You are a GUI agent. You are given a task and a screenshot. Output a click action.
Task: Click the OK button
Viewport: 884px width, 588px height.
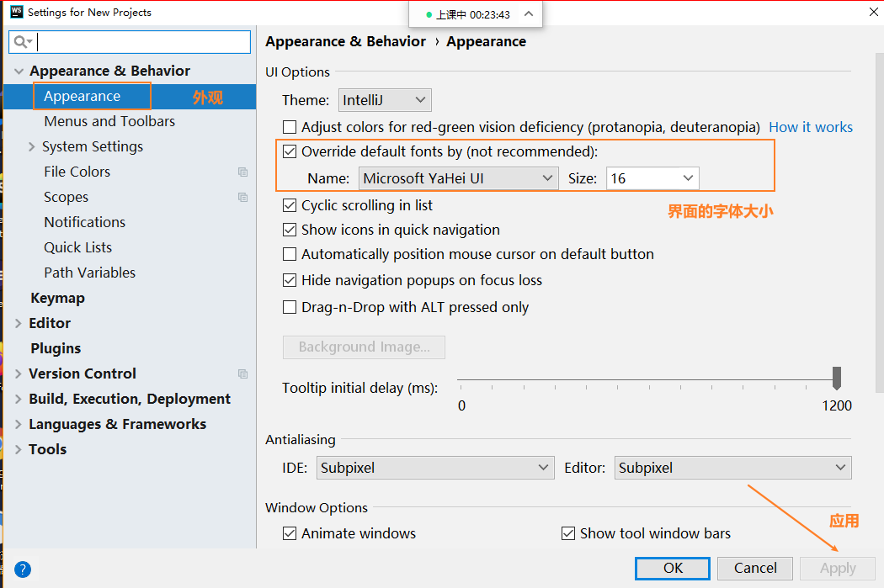click(x=673, y=569)
